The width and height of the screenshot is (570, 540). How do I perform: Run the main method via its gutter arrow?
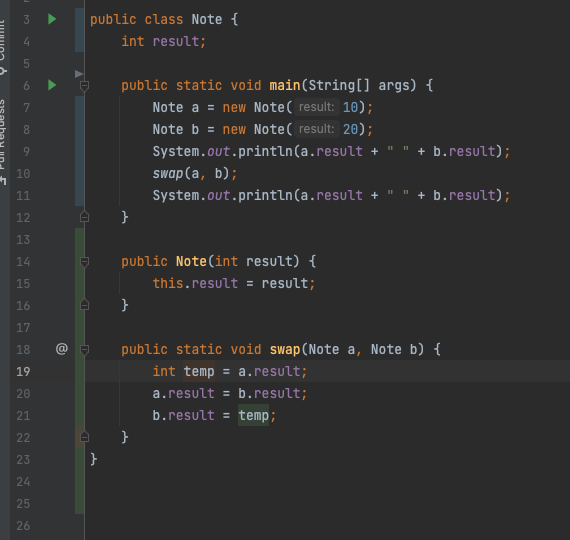pos(52,85)
